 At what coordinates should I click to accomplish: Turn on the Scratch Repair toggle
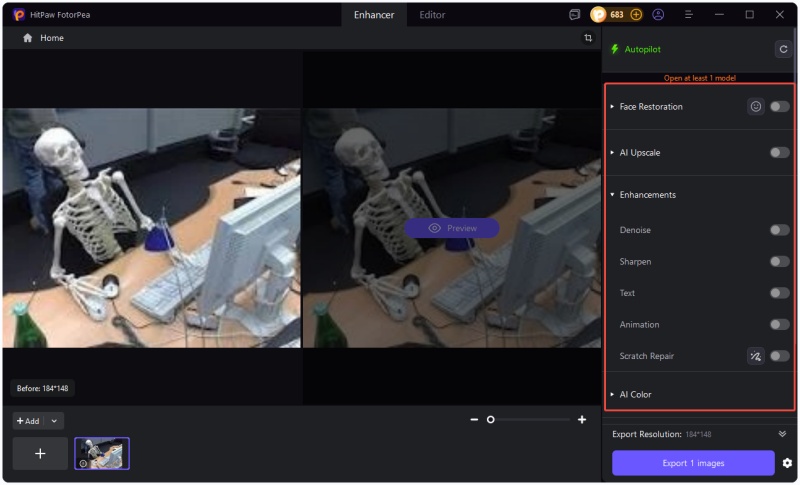[779, 356]
